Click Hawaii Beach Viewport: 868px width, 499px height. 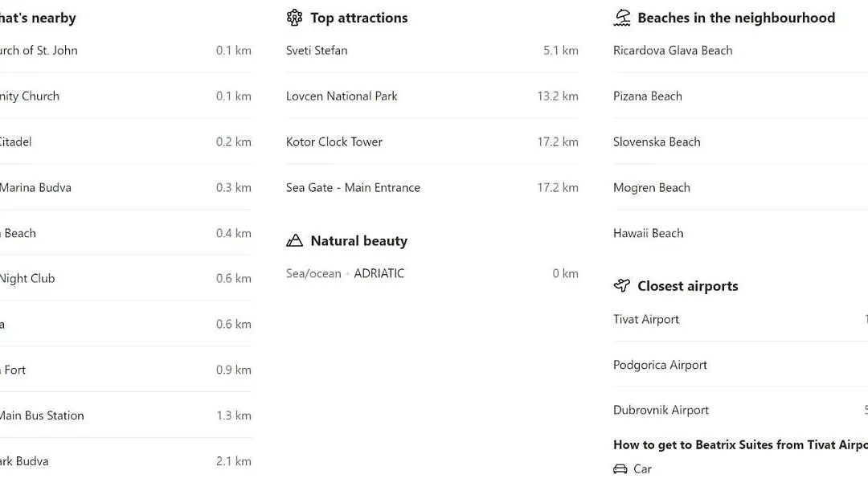click(649, 234)
